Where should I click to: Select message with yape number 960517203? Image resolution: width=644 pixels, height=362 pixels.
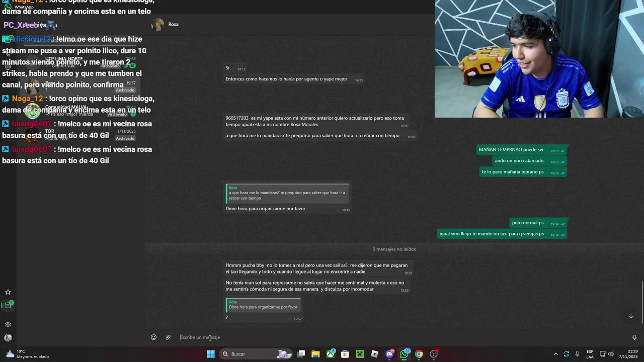(317, 121)
